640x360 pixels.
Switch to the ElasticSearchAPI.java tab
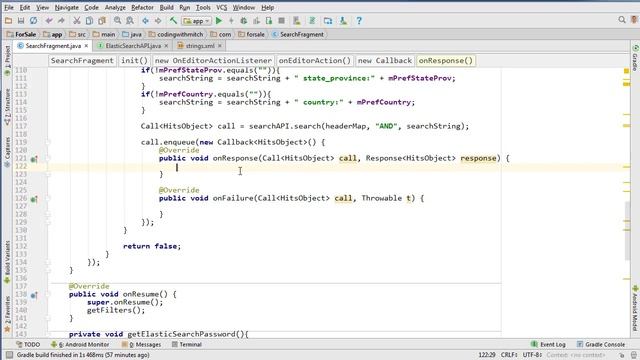(133, 46)
